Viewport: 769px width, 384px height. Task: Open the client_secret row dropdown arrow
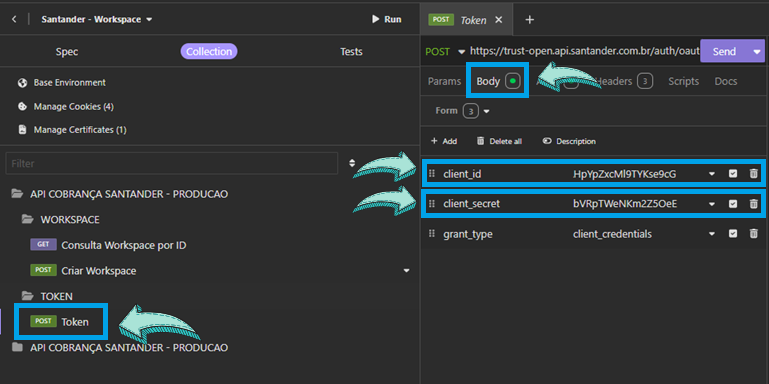[712, 204]
